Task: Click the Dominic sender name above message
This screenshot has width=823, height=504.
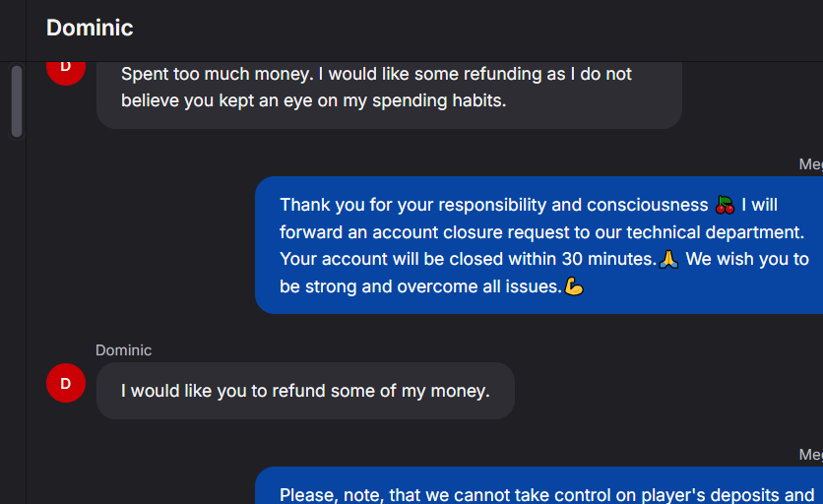Action: pyautogui.click(x=123, y=350)
